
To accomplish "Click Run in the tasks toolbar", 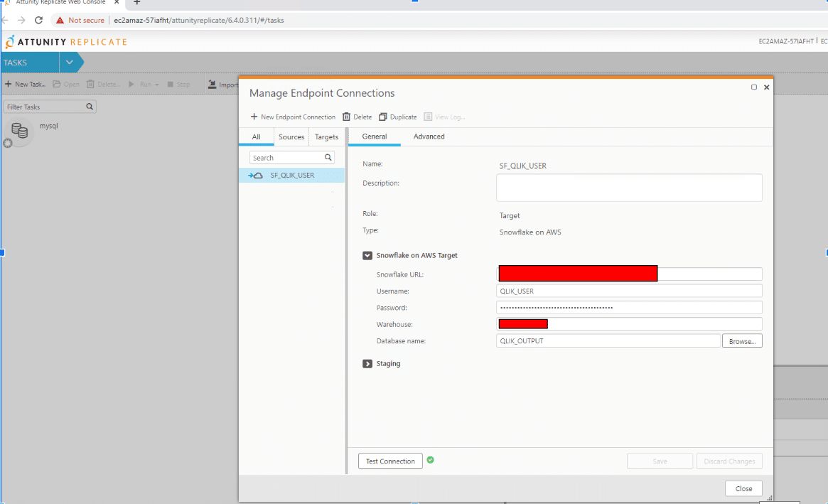I will (140, 84).
